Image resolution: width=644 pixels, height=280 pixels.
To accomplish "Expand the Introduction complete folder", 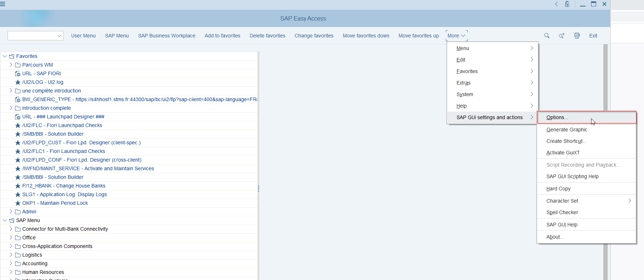I will click(11, 108).
